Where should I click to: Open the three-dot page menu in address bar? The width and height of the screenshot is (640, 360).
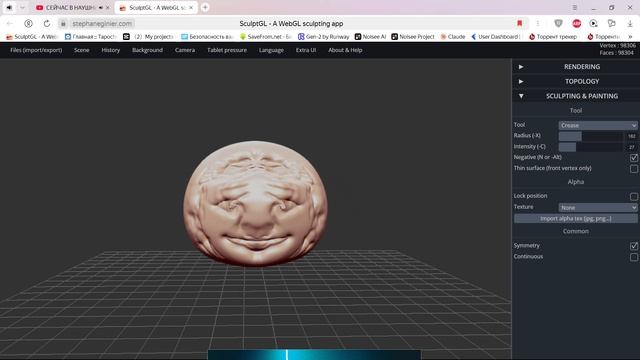pyautogui.click(x=538, y=24)
